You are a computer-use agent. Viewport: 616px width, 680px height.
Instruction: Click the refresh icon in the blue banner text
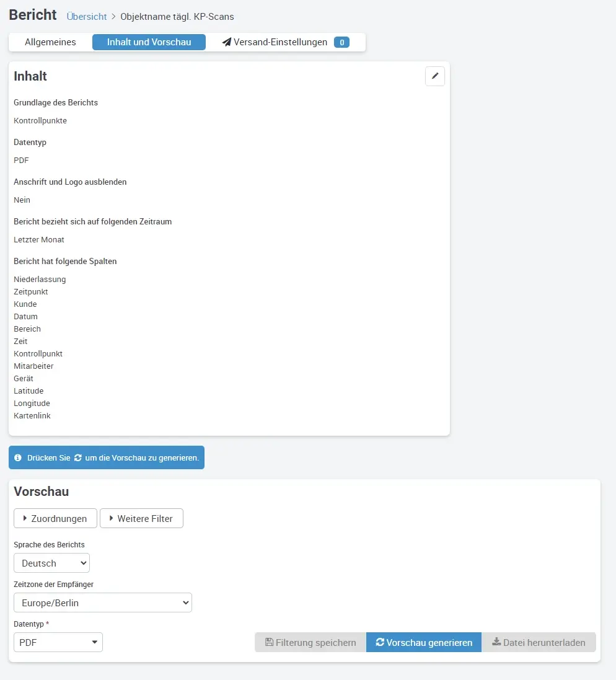coord(77,457)
